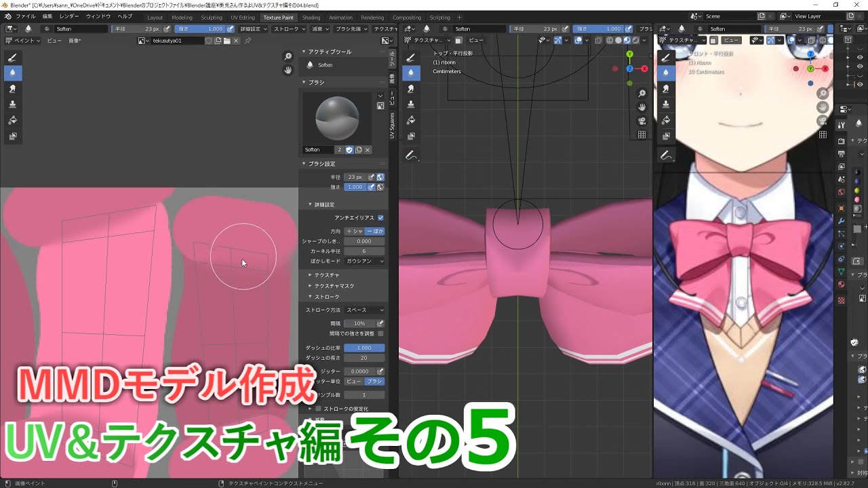868x488 pixels.
Task: Select Fill tool in front-view 3D viewport
Action: pos(665,120)
